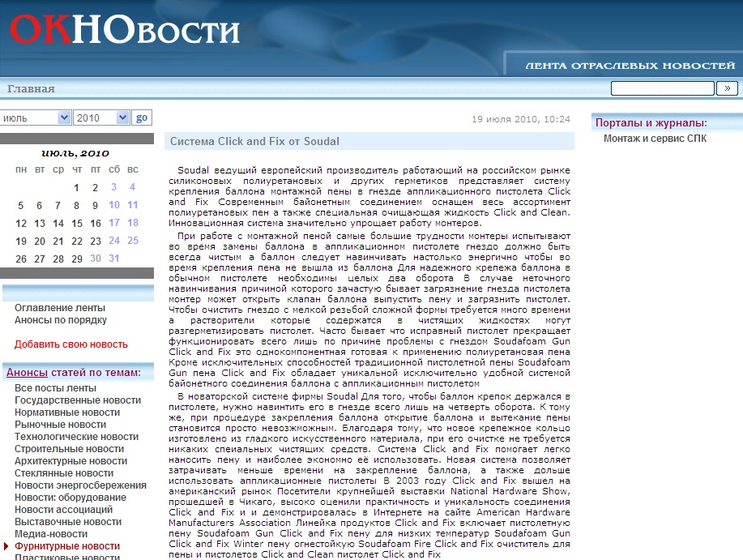The image size is (743, 560).
Task: Open Нормативные новости category
Action: tap(66, 413)
